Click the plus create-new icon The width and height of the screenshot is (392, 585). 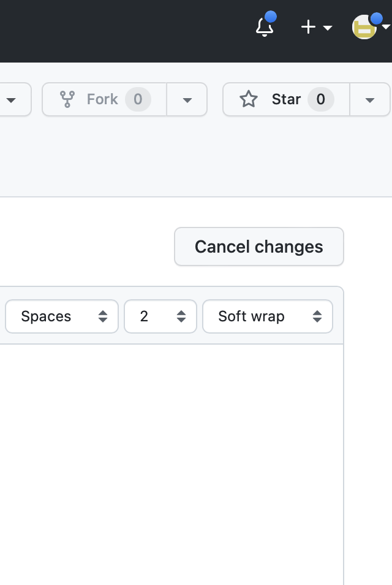pos(308,27)
